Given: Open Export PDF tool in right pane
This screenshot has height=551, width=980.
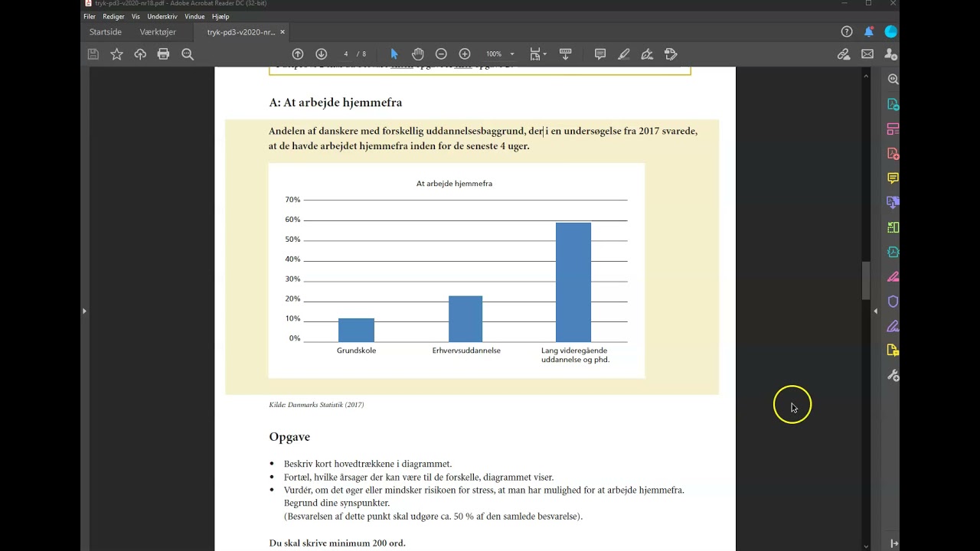Looking at the screenshot, I should pos(893,104).
